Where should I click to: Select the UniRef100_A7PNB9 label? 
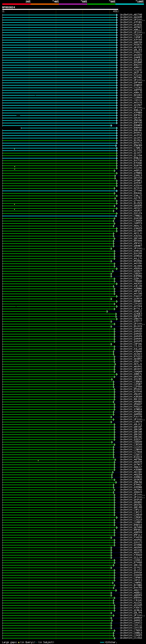pyautogui.click(x=131, y=113)
